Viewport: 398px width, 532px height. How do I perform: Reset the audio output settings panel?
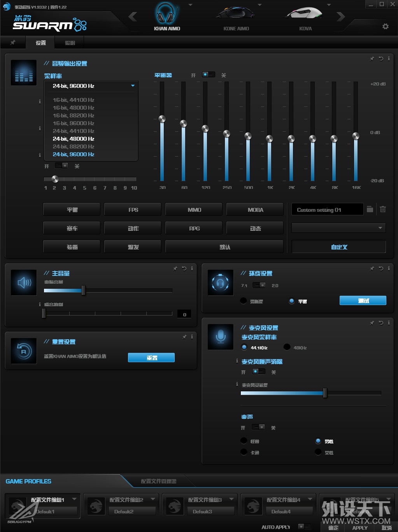(x=381, y=59)
